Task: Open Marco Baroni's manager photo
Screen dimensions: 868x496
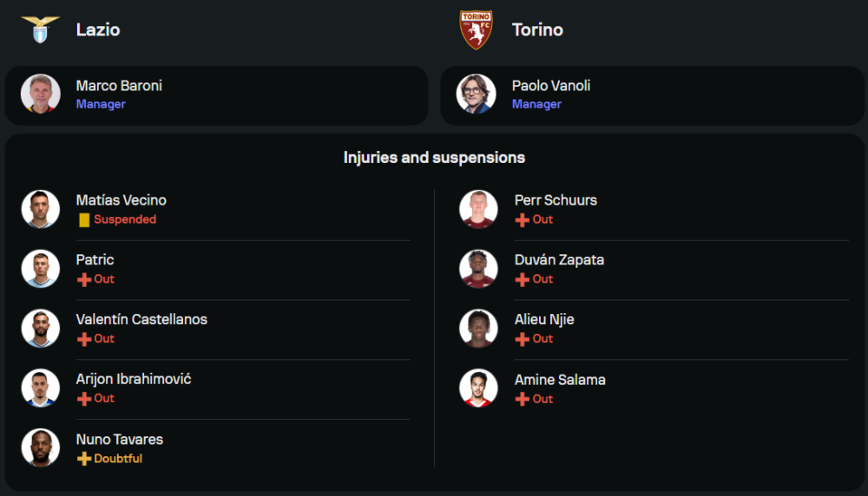Action: click(x=41, y=94)
